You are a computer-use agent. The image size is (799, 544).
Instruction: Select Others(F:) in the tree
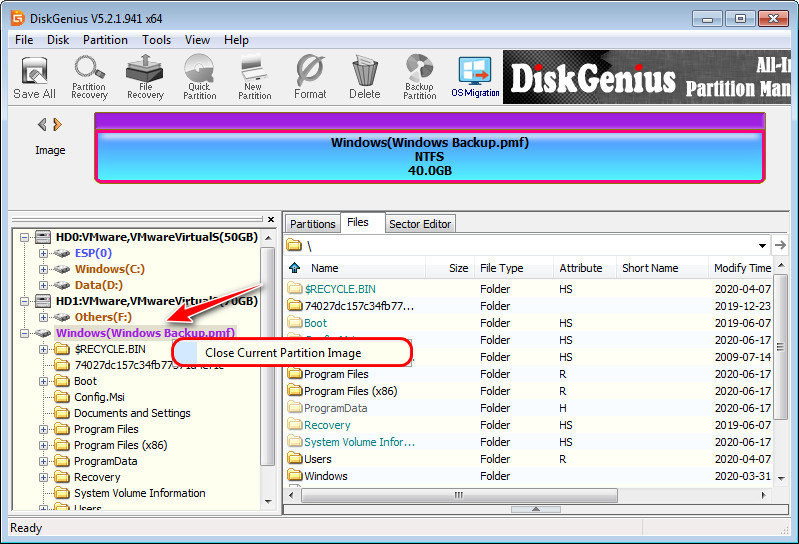(x=103, y=317)
